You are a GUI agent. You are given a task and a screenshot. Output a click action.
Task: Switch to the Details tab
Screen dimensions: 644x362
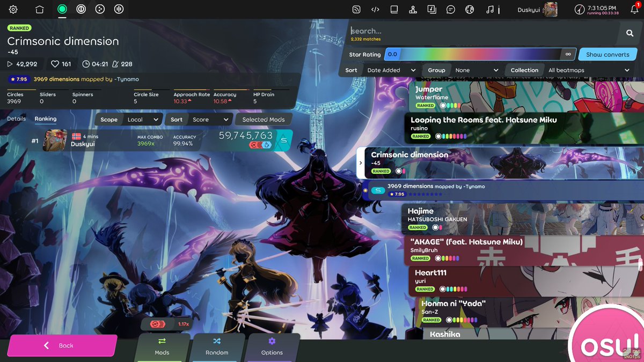[x=16, y=119]
